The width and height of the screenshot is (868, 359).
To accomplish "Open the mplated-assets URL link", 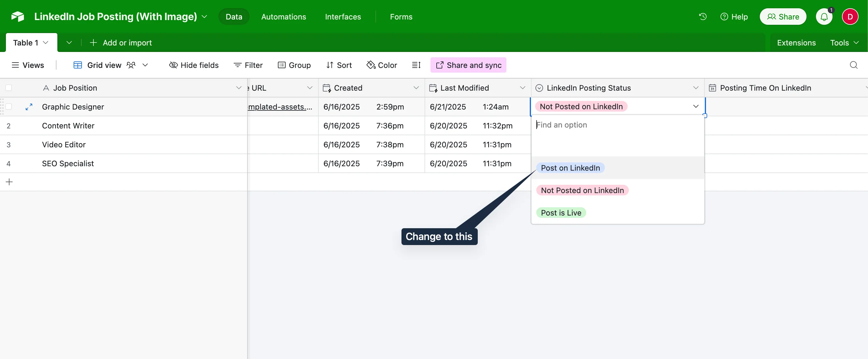I will click(280, 107).
